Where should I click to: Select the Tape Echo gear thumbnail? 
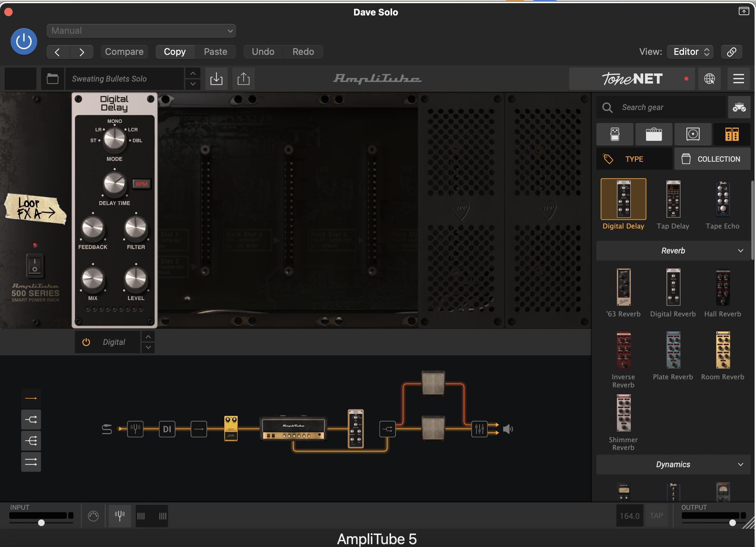point(723,199)
